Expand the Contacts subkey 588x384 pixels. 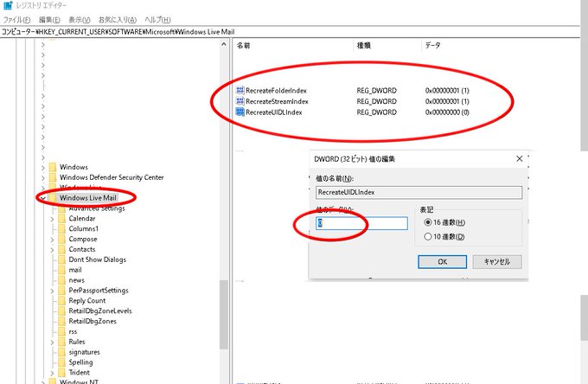(52, 250)
